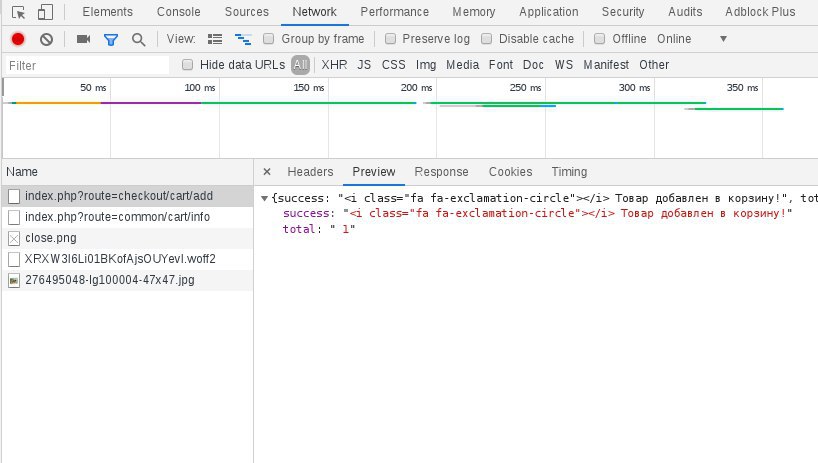Open the Sources tab
Image resolution: width=818 pixels, height=463 pixels.
tap(247, 11)
